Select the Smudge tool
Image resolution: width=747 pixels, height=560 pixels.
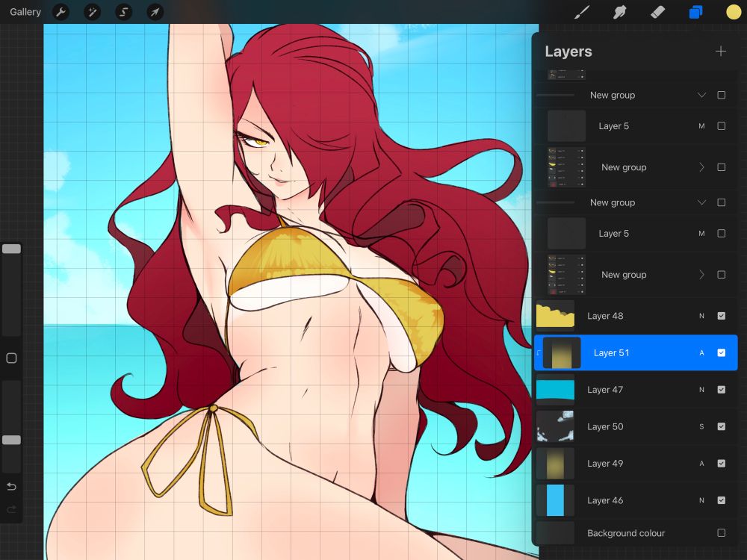(x=619, y=12)
